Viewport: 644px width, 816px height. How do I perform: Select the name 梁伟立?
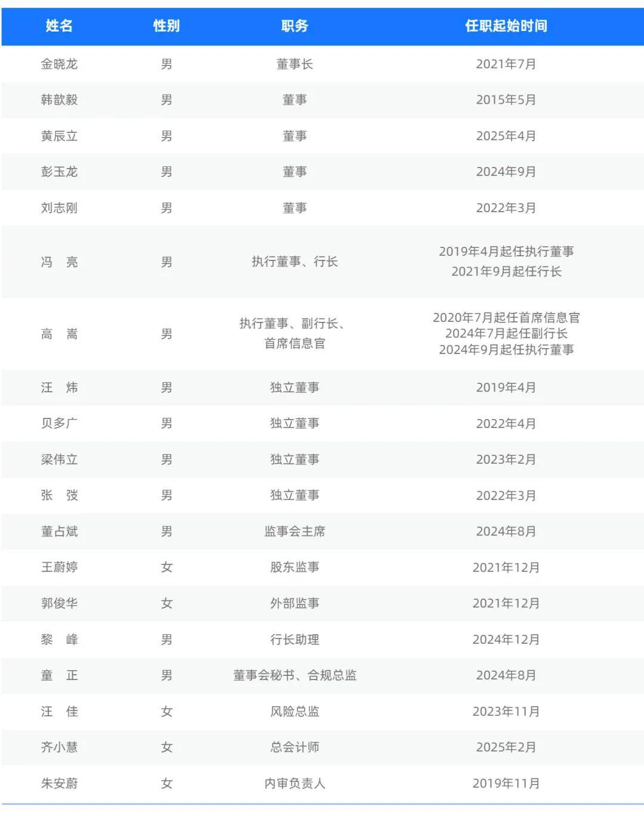[59, 460]
